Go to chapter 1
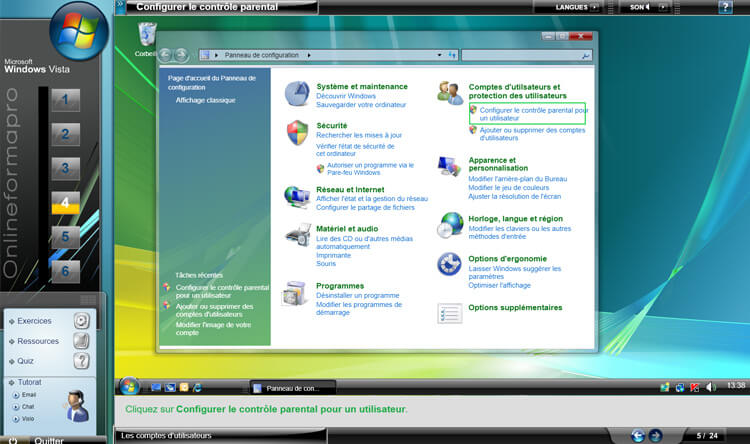Image resolution: width=750 pixels, height=444 pixels. click(66, 100)
